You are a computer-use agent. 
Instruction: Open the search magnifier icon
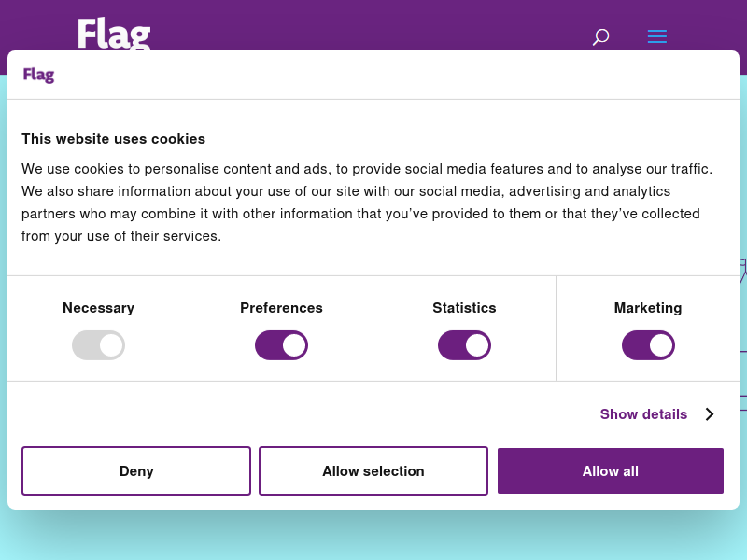[600, 36]
